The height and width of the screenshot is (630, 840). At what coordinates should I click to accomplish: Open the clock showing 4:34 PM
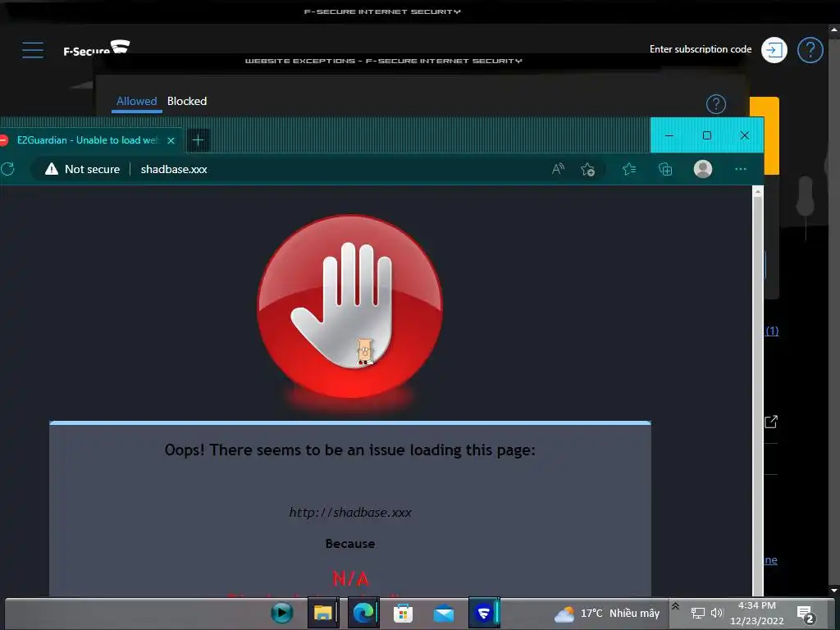pos(756,614)
